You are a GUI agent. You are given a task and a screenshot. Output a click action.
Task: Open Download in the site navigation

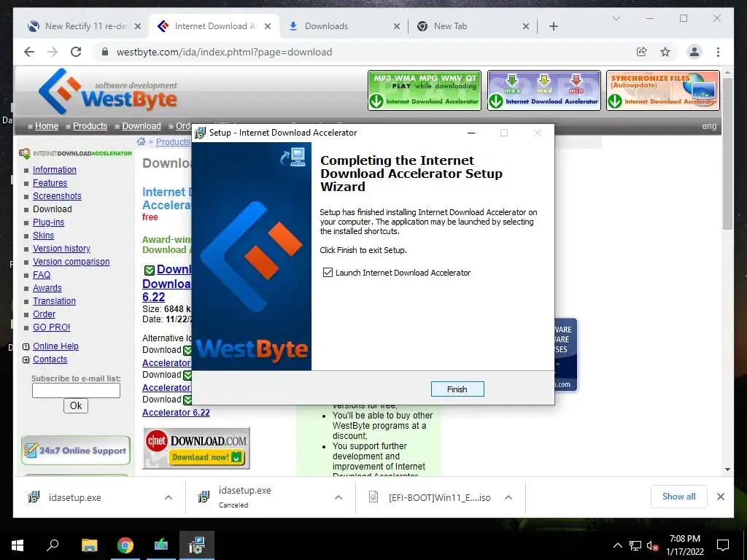tap(142, 126)
